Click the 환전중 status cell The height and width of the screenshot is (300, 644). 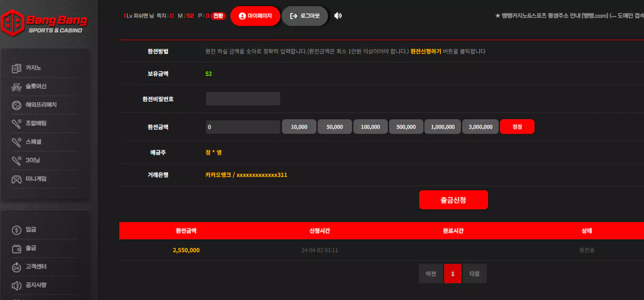(587, 250)
